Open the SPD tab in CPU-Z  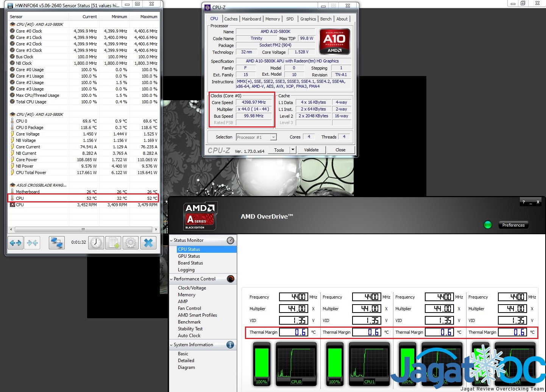pyautogui.click(x=290, y=19)
